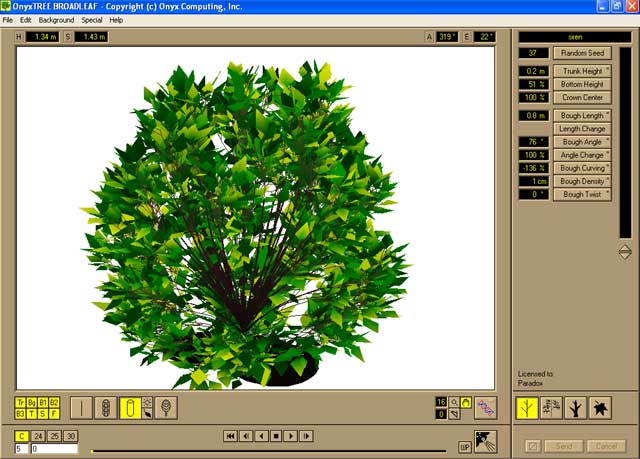640x459 pixels.
Task: Open Trunk Height parameter options
Action: tap(582, 71)
